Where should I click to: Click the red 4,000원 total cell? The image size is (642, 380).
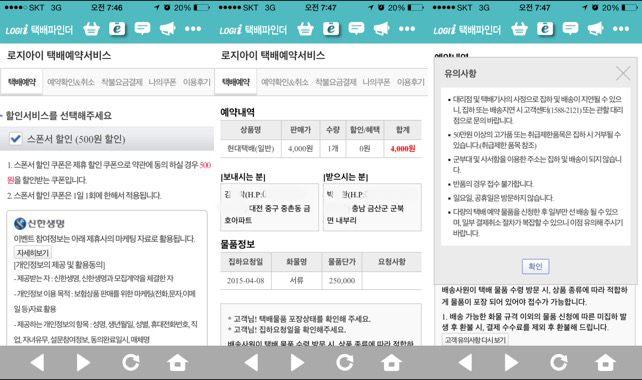pos(403,149)
